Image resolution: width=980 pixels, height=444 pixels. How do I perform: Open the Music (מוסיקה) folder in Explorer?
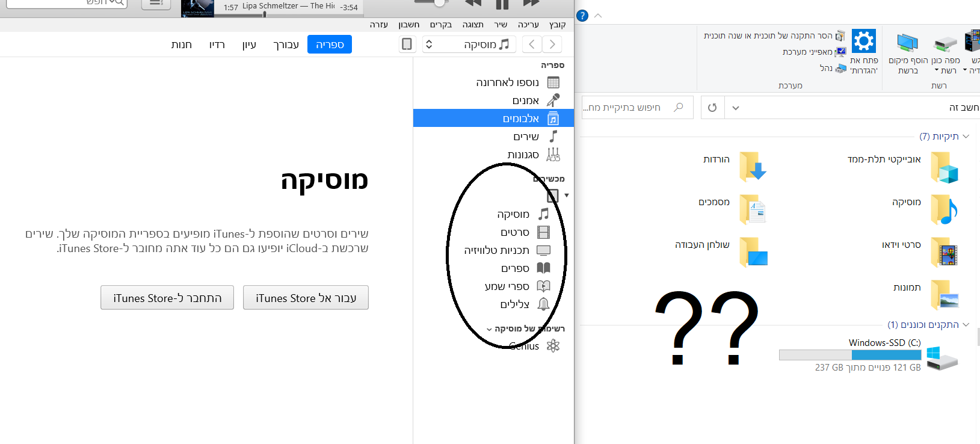[x=925, y=209]
